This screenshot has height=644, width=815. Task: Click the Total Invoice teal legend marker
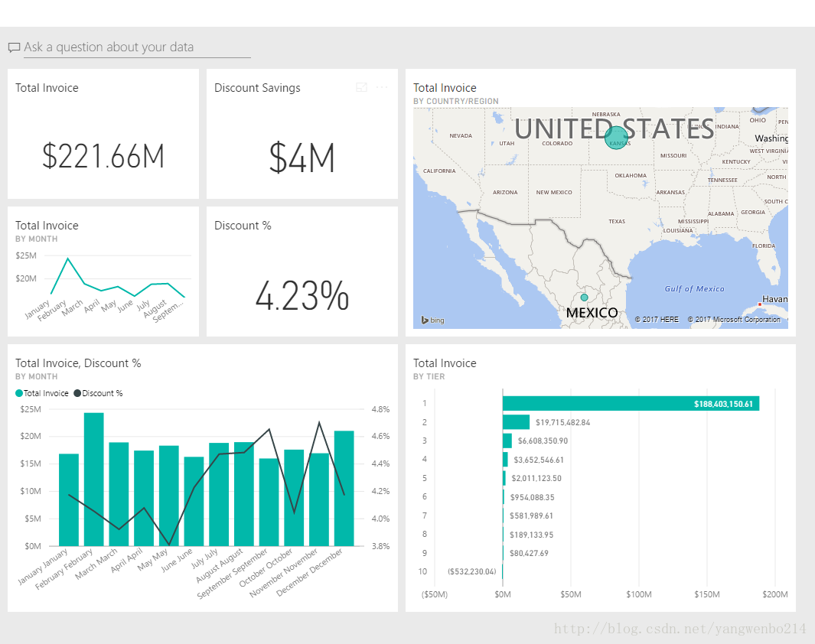click(x=19, y=393)
